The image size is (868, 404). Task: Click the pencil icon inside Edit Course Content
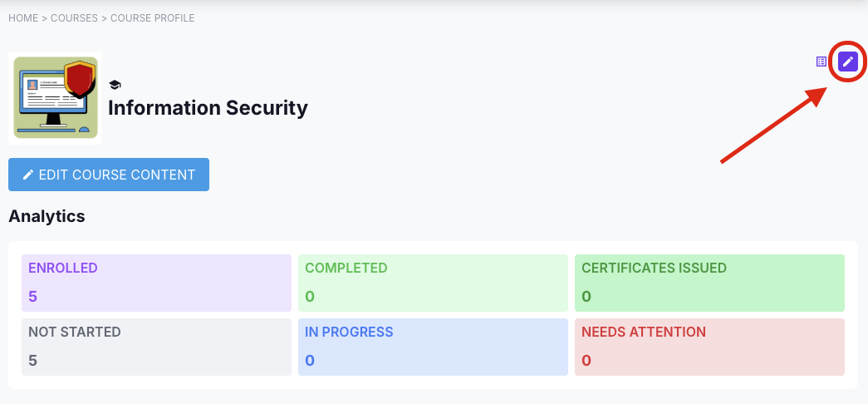click(28, 175)
